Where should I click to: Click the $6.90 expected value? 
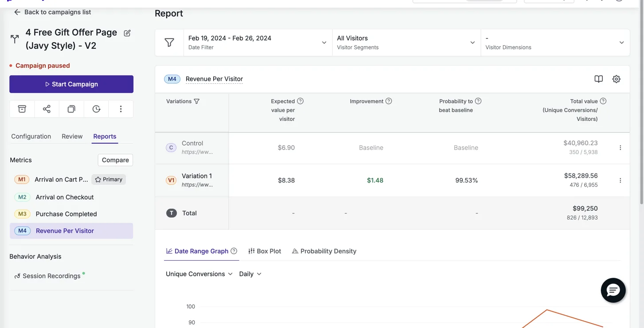click(x=286, y=148)
